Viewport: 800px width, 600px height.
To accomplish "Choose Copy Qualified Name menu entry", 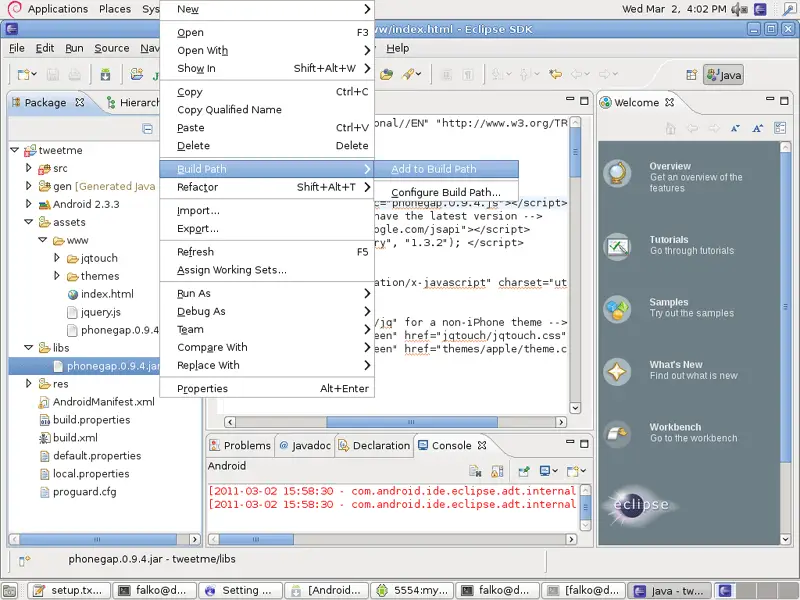I will click(x=267, y=110).
